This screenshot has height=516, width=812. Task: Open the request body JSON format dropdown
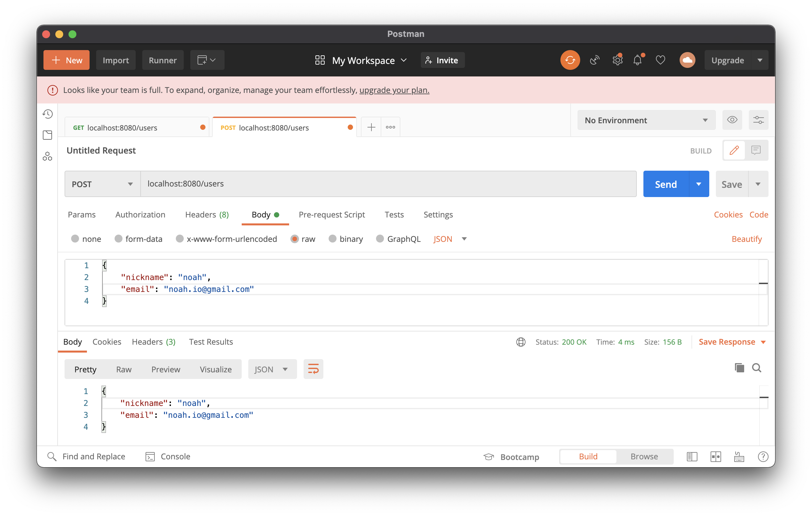450,239
